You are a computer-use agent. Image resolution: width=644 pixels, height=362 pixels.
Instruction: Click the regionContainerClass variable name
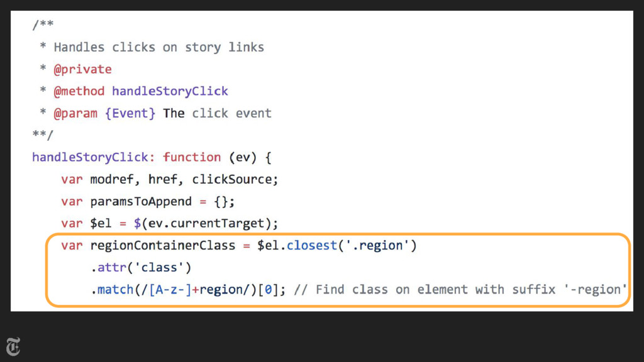pyautogui.click(x=163, y=246)
